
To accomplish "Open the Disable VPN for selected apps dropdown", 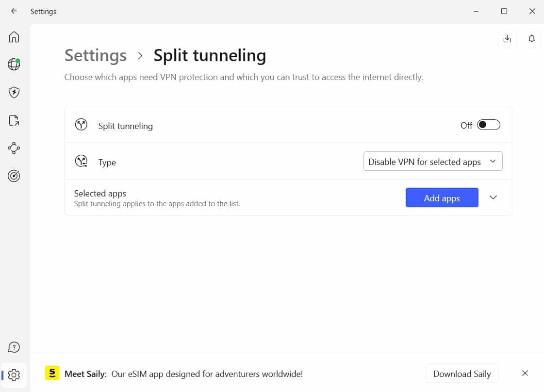I will click(x=433, y=161).
